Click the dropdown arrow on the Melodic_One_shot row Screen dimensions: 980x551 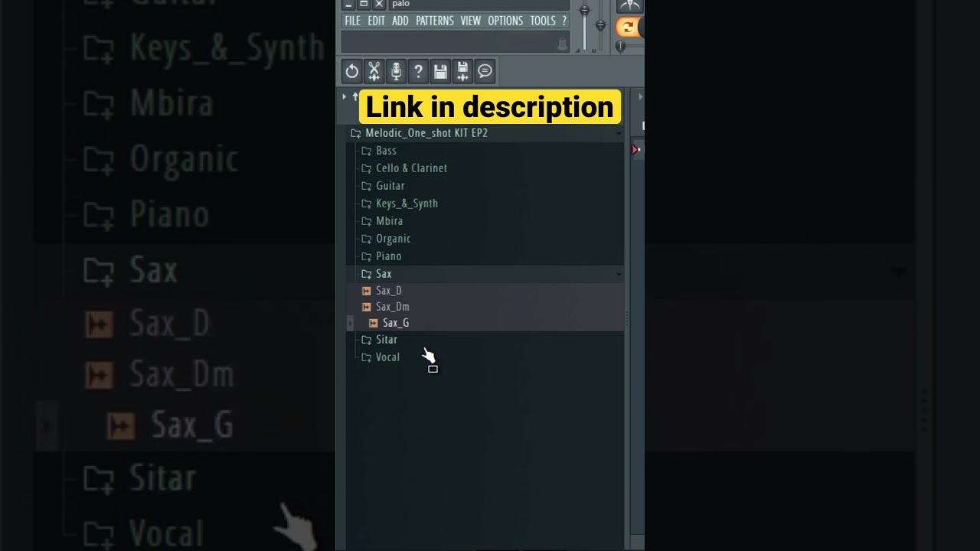(619, 133)
